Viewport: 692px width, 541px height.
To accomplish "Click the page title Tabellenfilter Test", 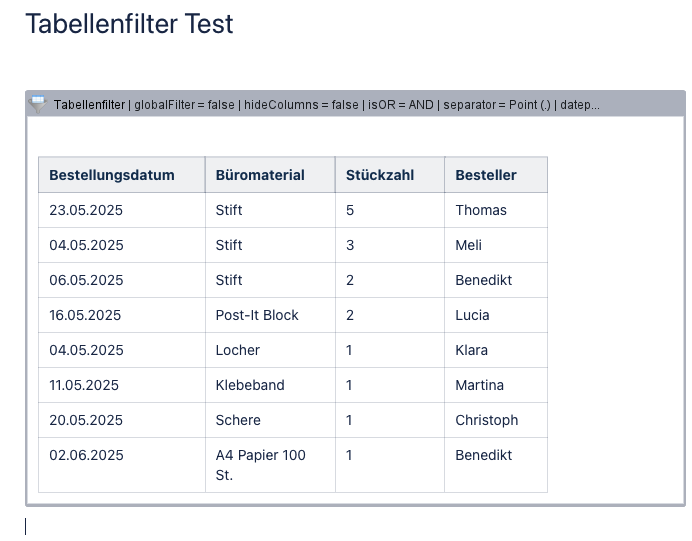I will point(129,24).
